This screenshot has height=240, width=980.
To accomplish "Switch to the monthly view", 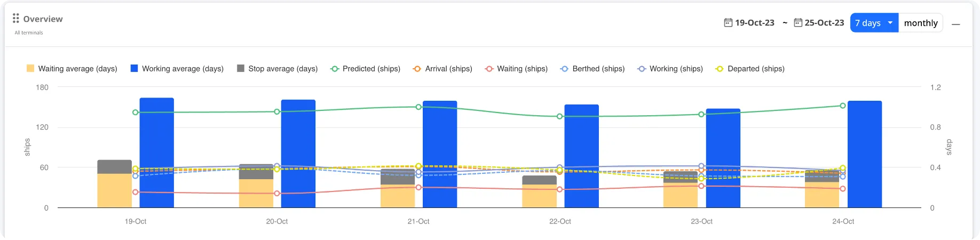I will 921,23.
